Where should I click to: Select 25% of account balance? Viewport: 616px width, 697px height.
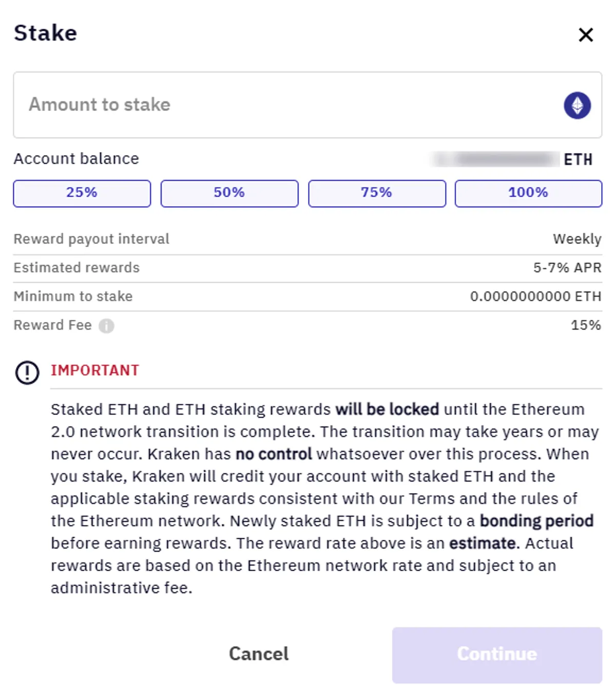click(82, 193)
